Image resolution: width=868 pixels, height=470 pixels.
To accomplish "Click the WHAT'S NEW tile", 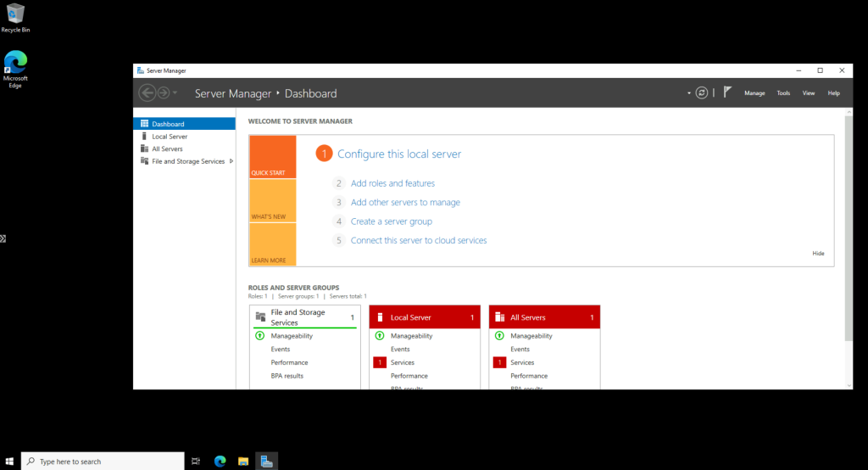I will point(272,200).
